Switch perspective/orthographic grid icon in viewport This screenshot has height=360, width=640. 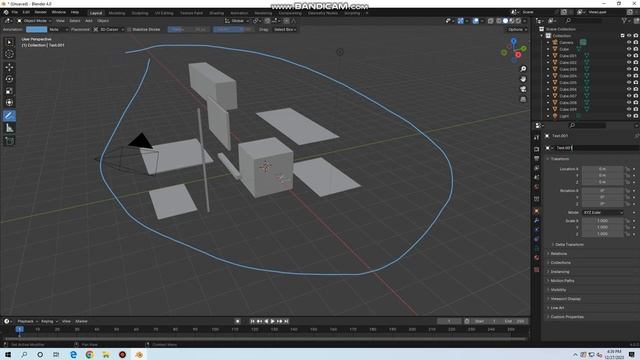[x=523, y=99]
